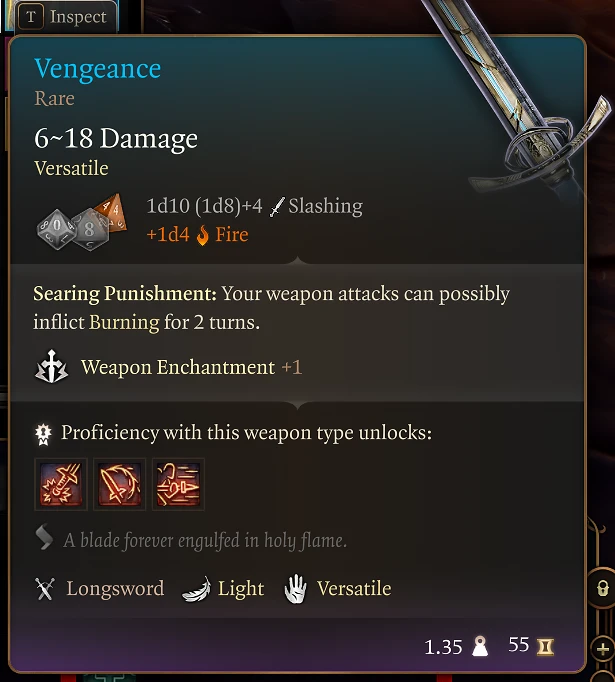The width and height of the screenshot is (615, 682).
Task: Click the Longsword crossed-swords icon
Action: pyautogui.click(x=45, y=589)
